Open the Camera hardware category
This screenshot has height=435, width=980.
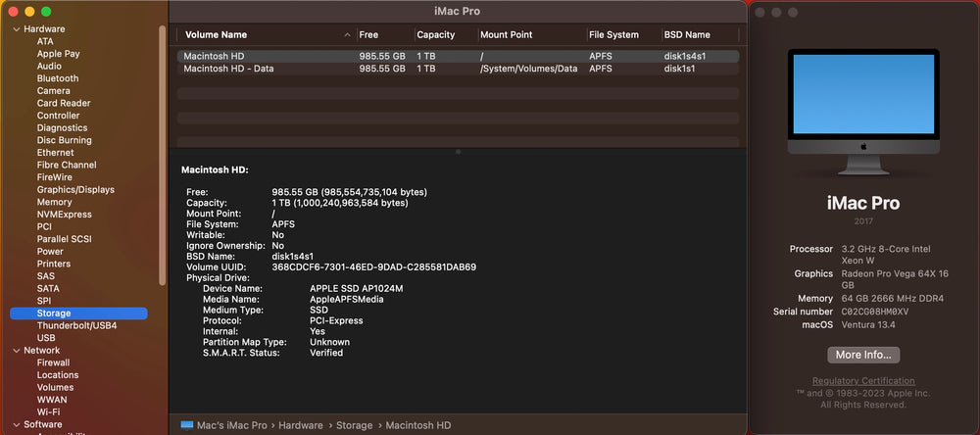(53, 90)
